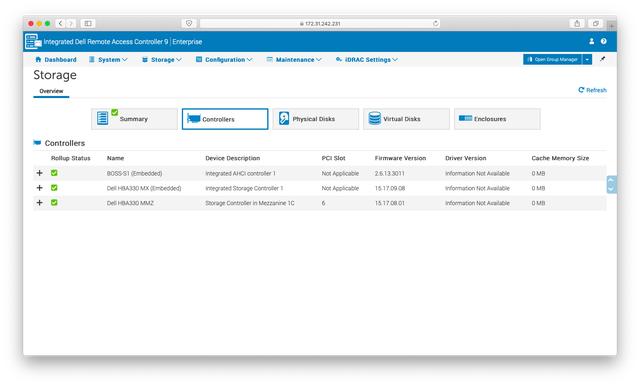Open the Configuration dropdown menu

pyautogui.click(x=224, y=60)
